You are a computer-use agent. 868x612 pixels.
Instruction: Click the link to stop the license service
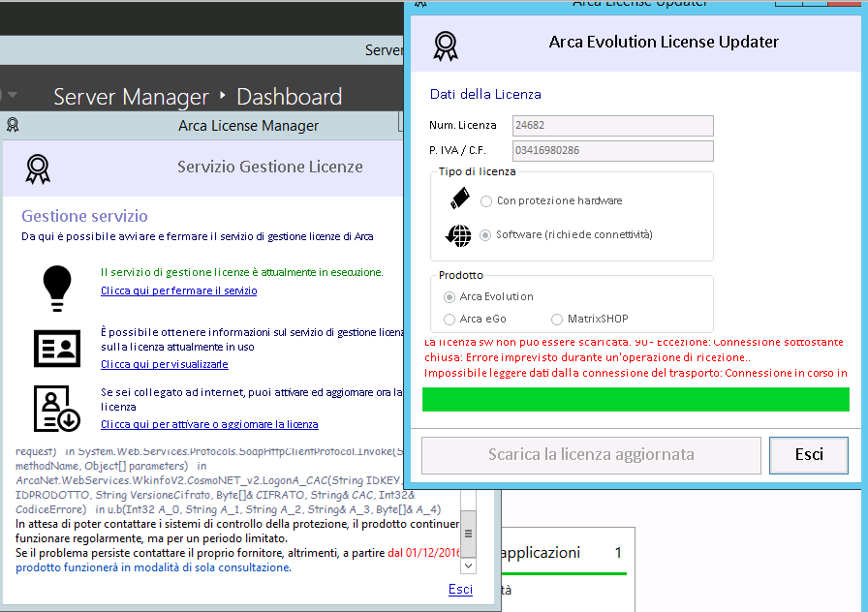[x=179, y=291]
